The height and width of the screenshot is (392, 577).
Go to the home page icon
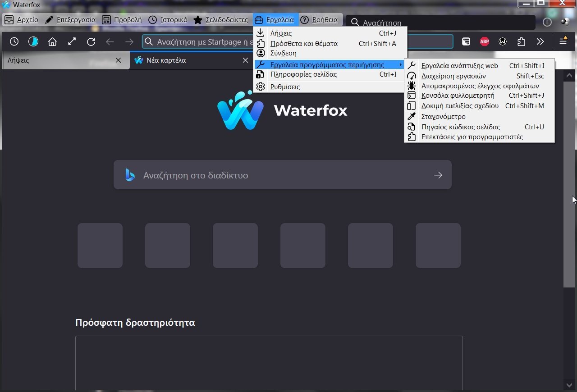[53, 42]
